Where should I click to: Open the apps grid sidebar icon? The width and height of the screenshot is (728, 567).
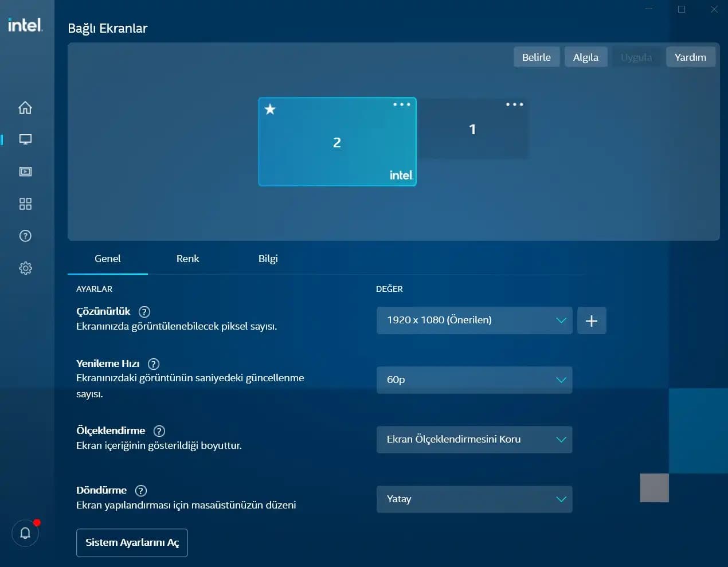pos(25,204)
